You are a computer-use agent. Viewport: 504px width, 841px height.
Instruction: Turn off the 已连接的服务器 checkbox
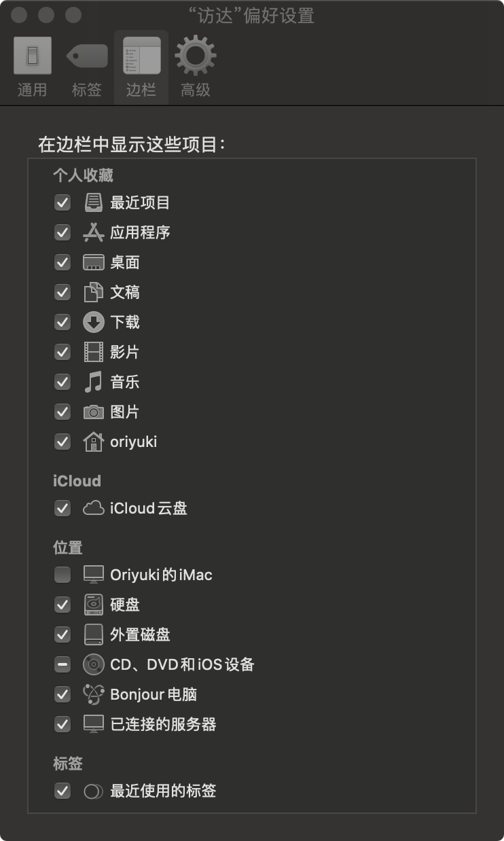(62, 724)
